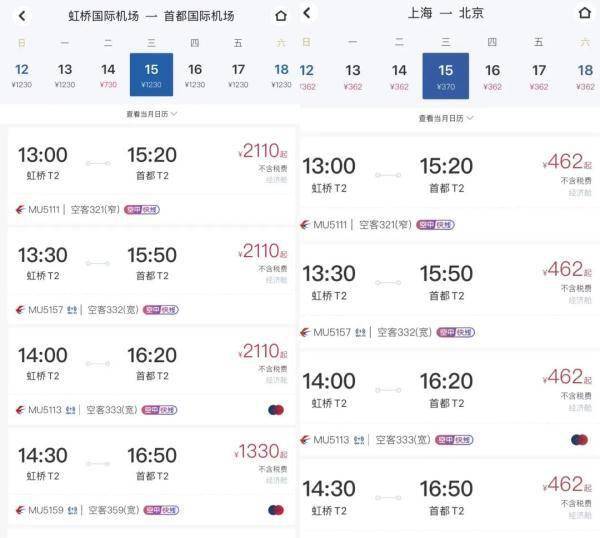Choose date 17 priced ¥362
This screenshot has width=600, height=538.
(x=539, y=76)
